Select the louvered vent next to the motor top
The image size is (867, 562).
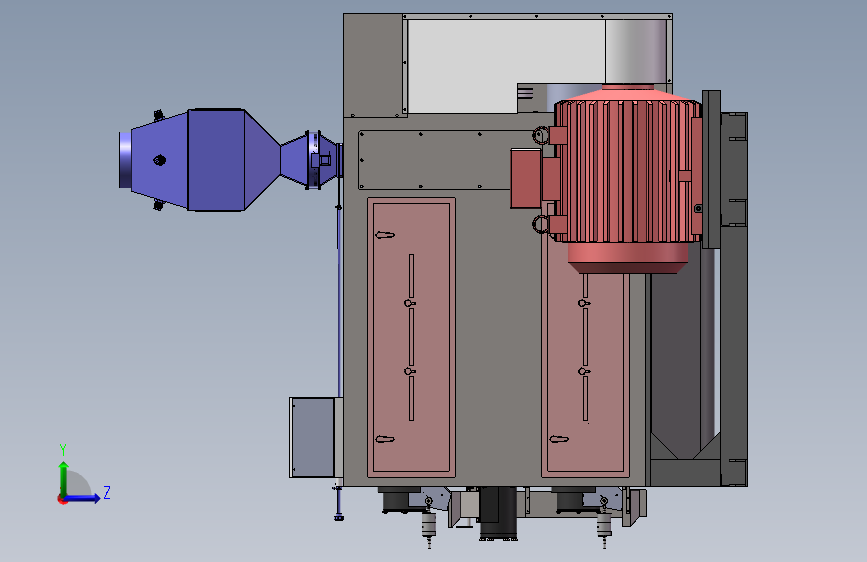[x=526, y=93]
